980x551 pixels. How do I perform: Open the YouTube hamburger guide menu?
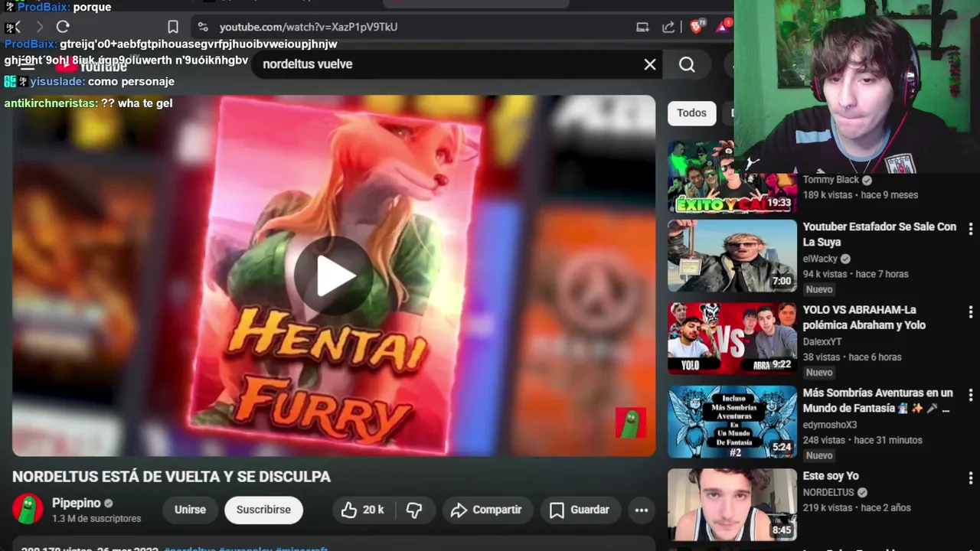(27, 66)
